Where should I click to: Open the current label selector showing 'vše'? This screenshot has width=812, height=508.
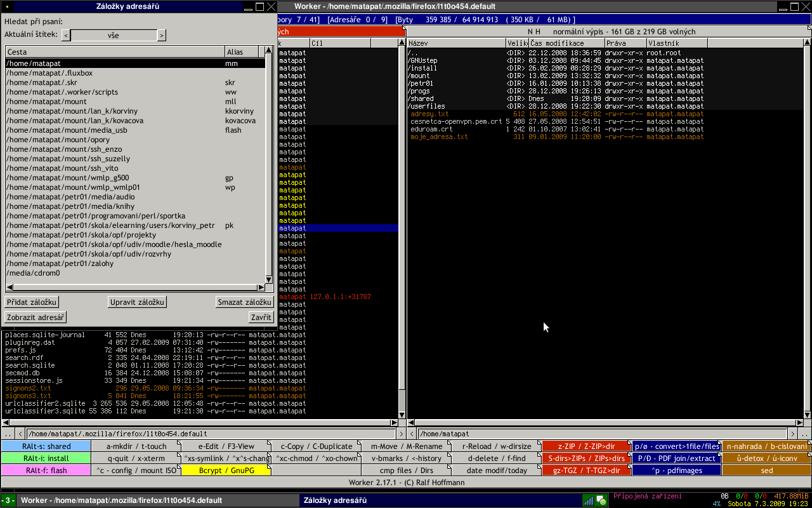coord(114,36)
